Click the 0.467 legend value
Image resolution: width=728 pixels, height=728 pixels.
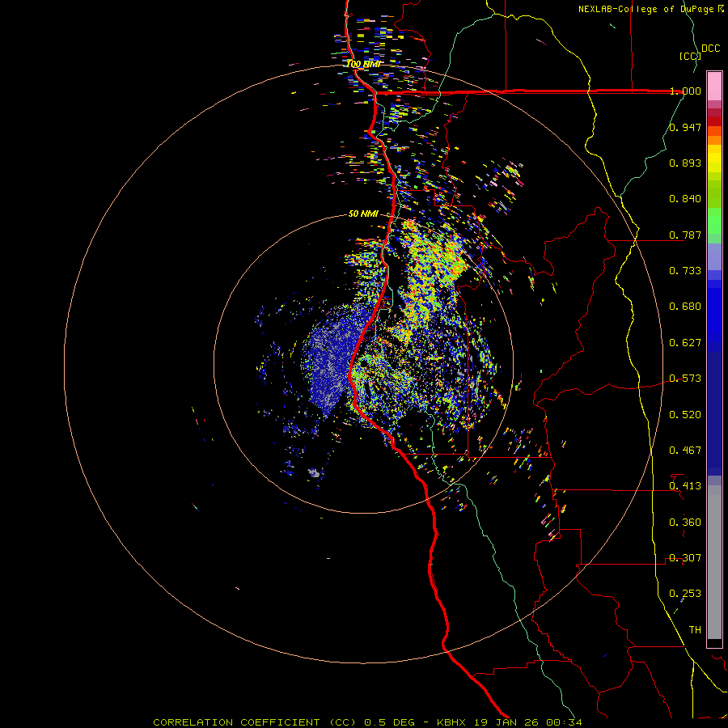(685, 451)
